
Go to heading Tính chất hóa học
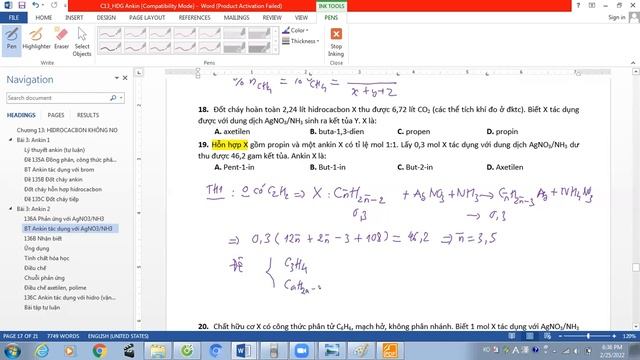(47, 258)
